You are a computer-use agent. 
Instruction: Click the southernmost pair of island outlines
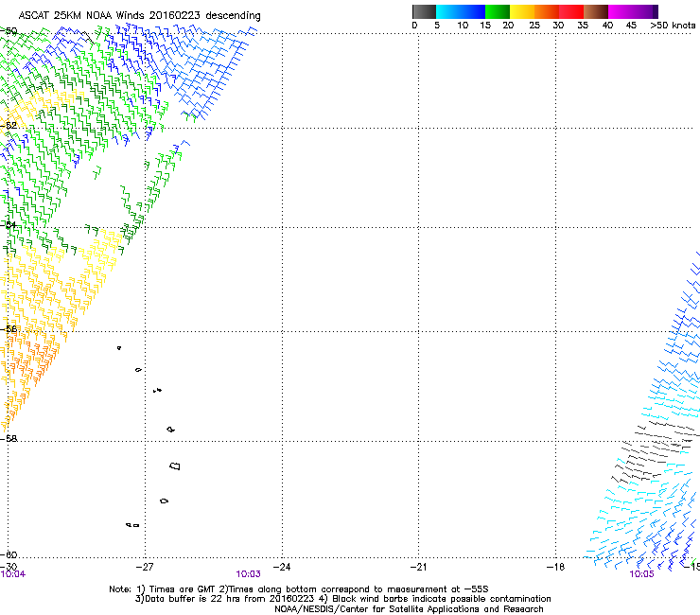132,525
